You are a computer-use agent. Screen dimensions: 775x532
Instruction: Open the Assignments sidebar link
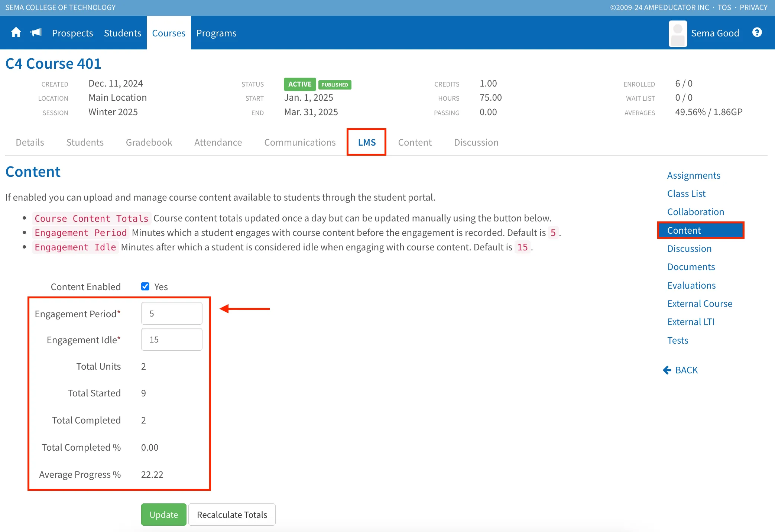(694, 175)
